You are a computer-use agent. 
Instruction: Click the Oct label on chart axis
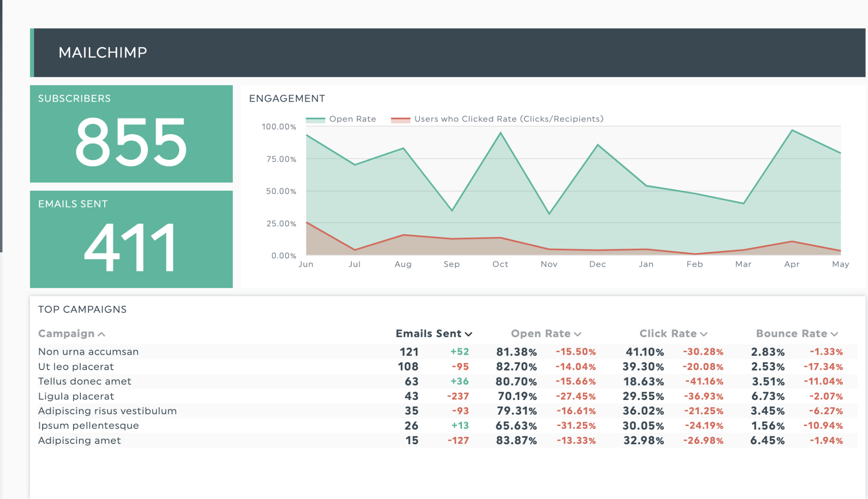point(500,264)
